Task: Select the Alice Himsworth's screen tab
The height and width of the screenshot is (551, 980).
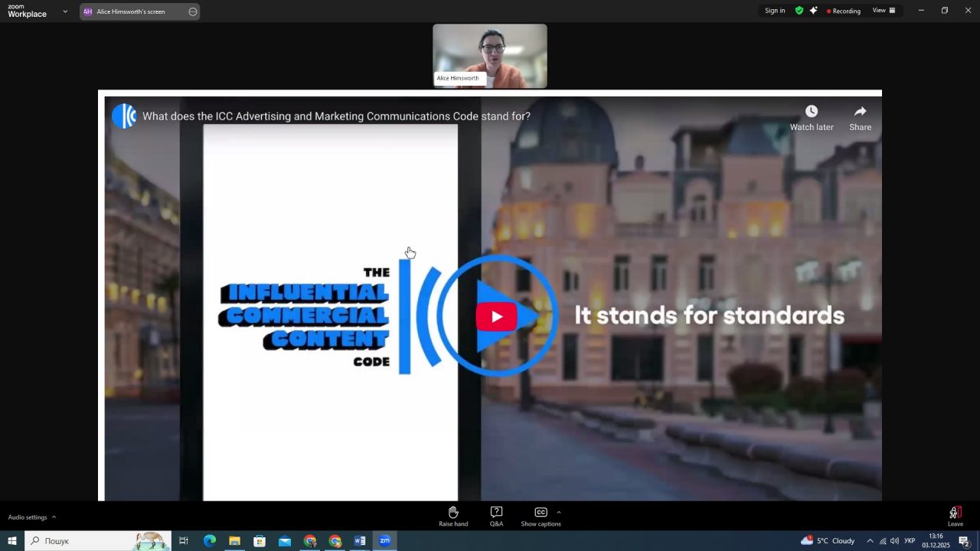Action: click(130, 11)
